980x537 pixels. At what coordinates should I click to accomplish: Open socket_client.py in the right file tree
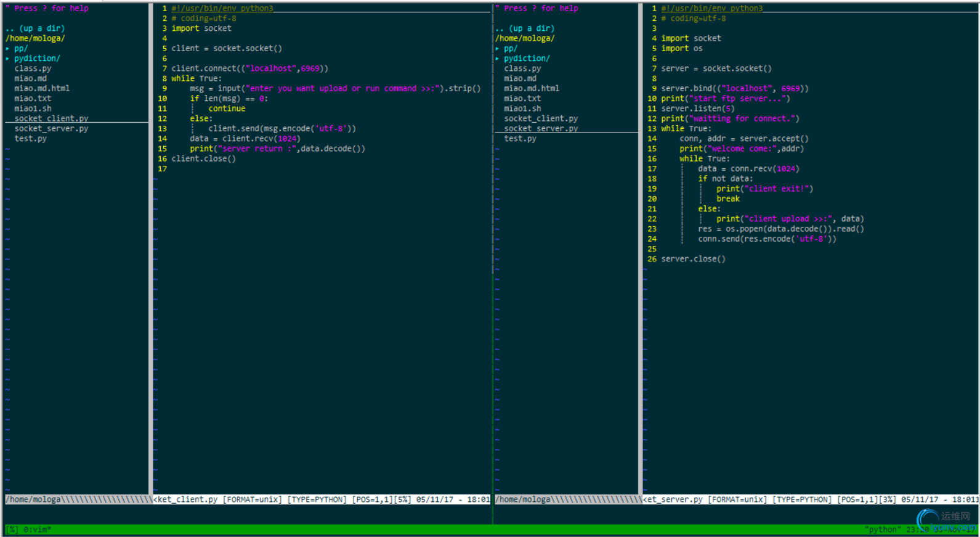(x=541, y=118)
